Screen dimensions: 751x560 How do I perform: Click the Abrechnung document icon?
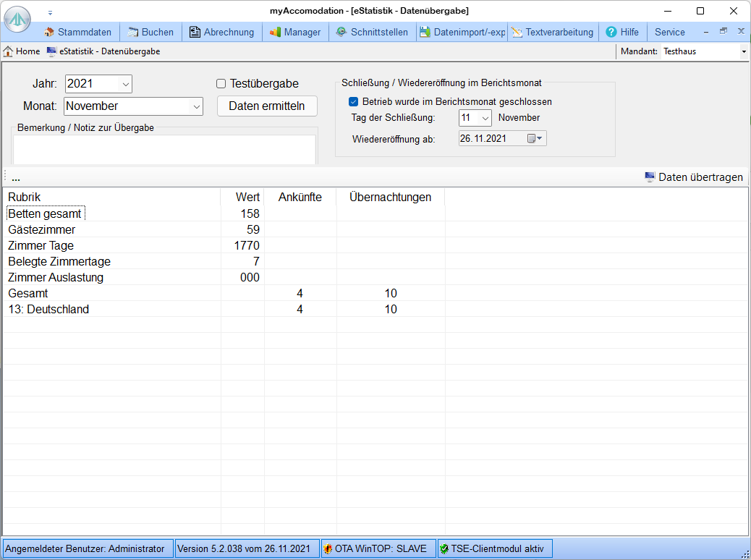pos(195,32)
